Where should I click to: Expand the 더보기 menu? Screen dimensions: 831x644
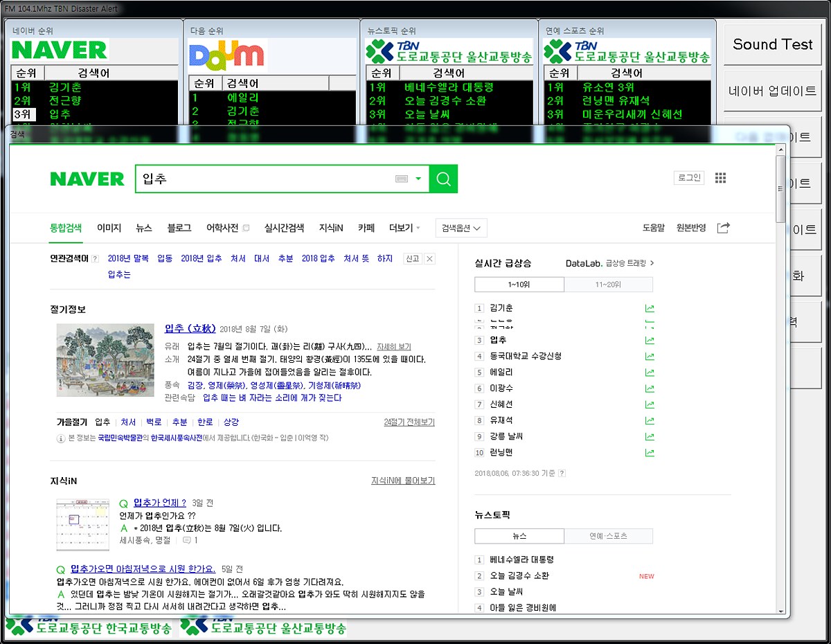pyautogui.click(x=404, y=228)
